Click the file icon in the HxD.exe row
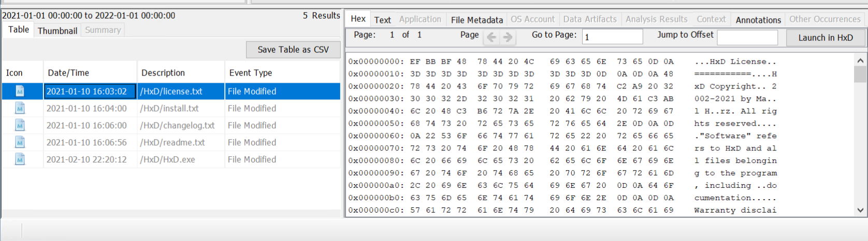Screen dimensions: 868x241 point(20,159)
